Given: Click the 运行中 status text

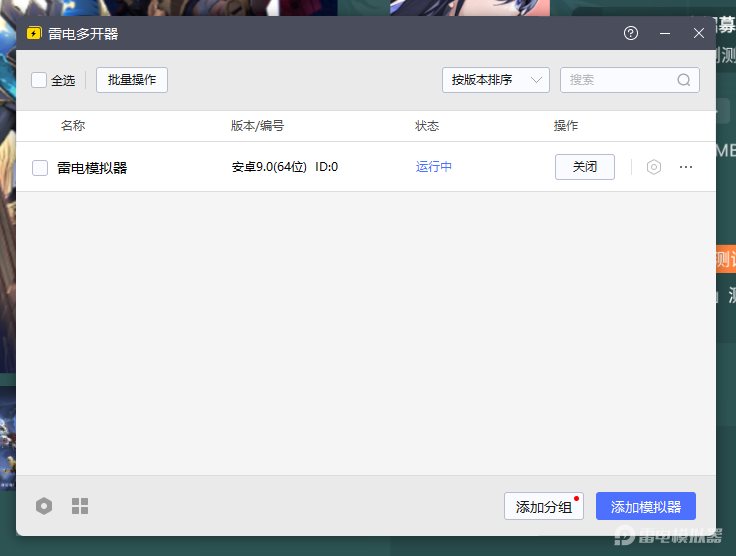Looking at the screenshot, I should (434, 167).
